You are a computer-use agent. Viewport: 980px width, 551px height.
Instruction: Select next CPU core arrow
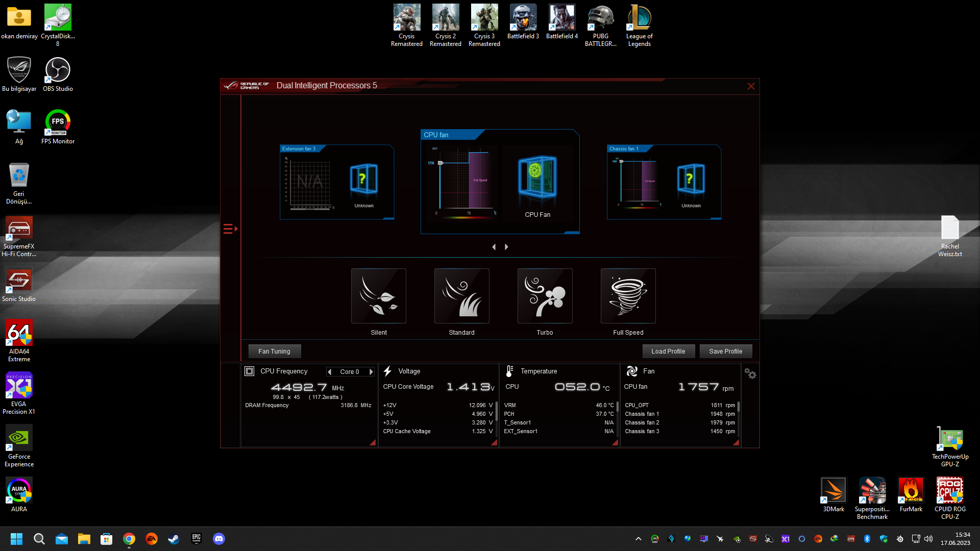tap(371, 372)
